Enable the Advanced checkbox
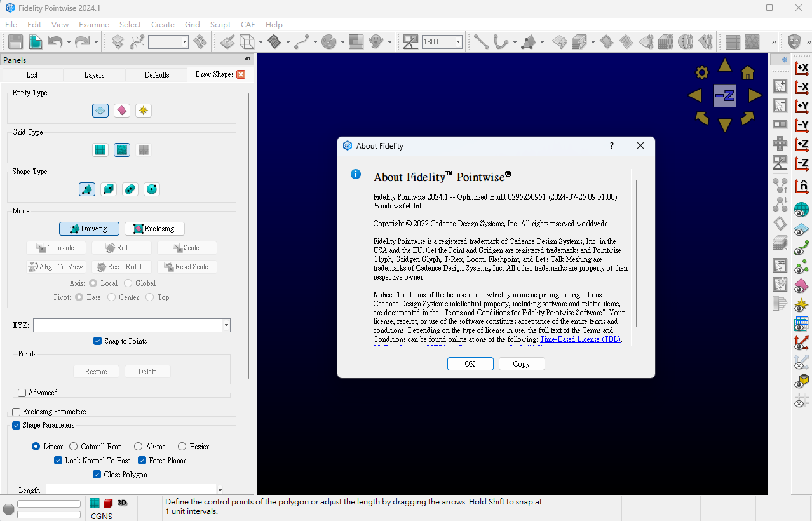812x521 pixels. point(22,393)
